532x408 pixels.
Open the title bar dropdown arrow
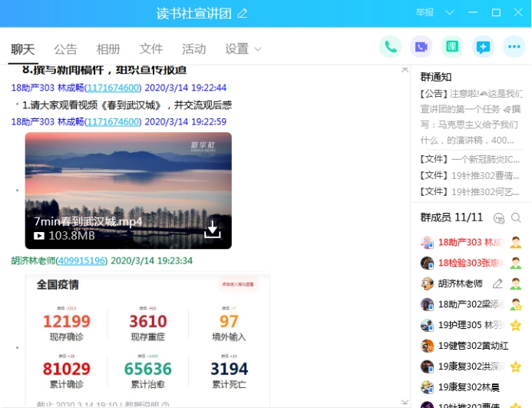[x=450, y=13]
